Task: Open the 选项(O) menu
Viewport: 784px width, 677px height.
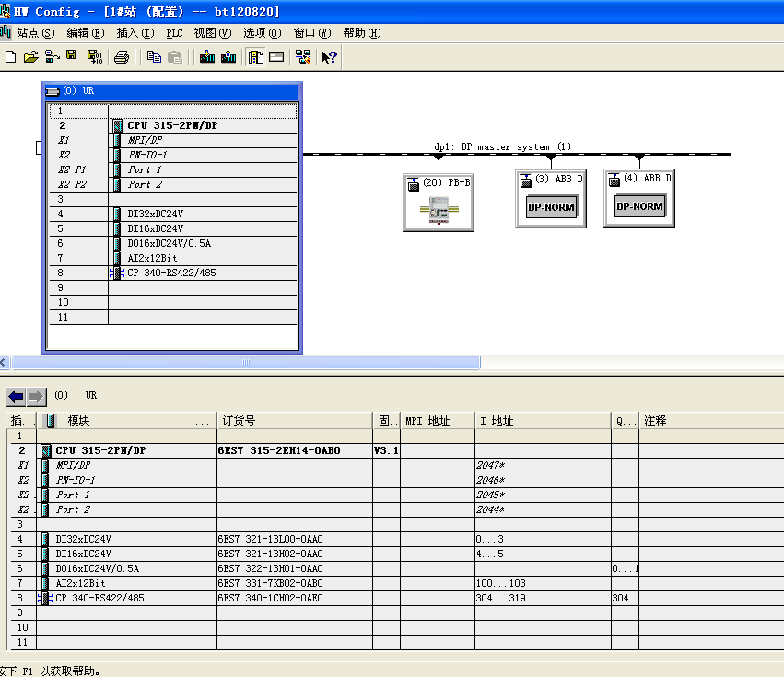Action: tap(262, 33)
